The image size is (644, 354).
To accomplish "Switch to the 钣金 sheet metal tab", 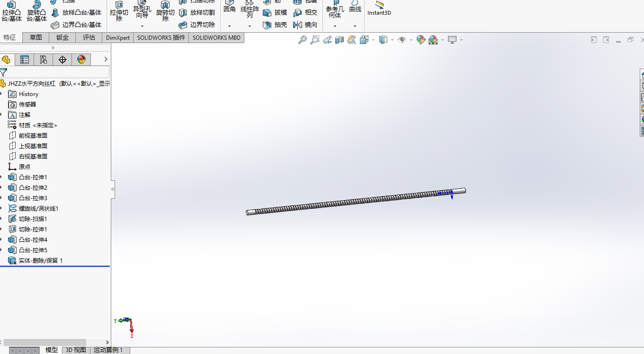I will click(x=63, y=37).
